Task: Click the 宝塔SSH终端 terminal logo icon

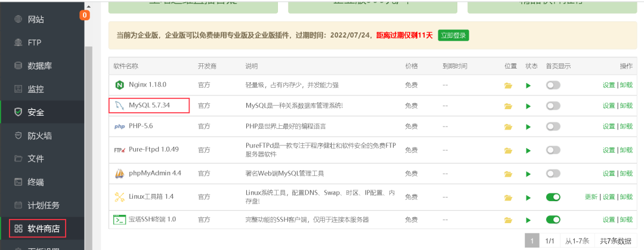Action: point(119,220)
